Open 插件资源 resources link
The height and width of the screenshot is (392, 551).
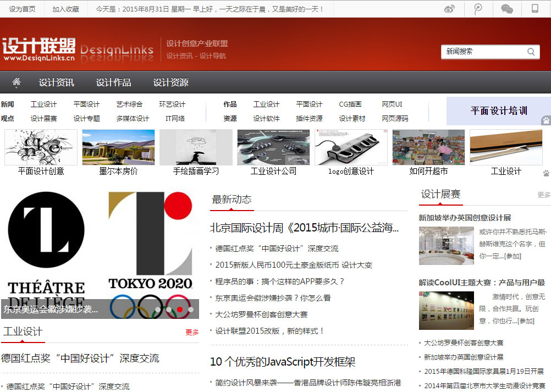pos(309,119)
